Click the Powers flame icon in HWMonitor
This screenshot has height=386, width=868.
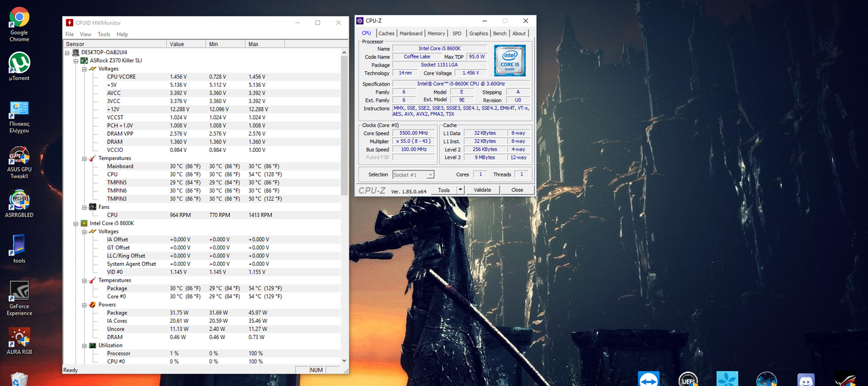tap(93, 305)
